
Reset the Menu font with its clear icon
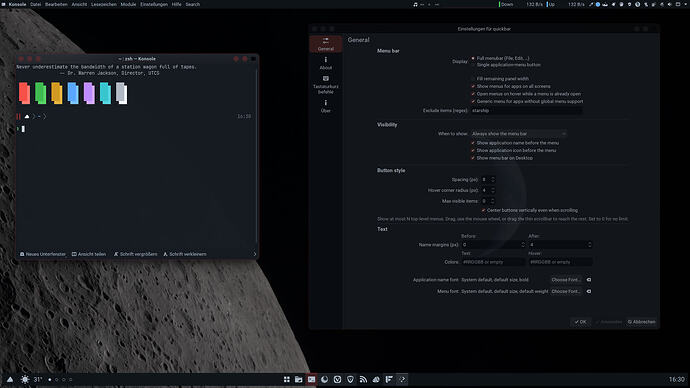(589, 291)
